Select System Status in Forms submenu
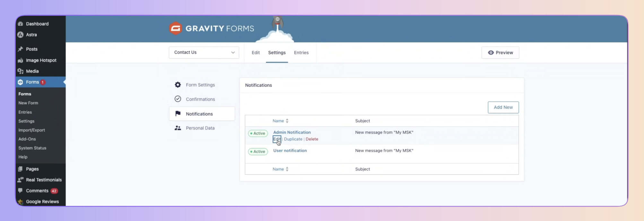This screenshot has height=221, width=644. click(32, 148)
